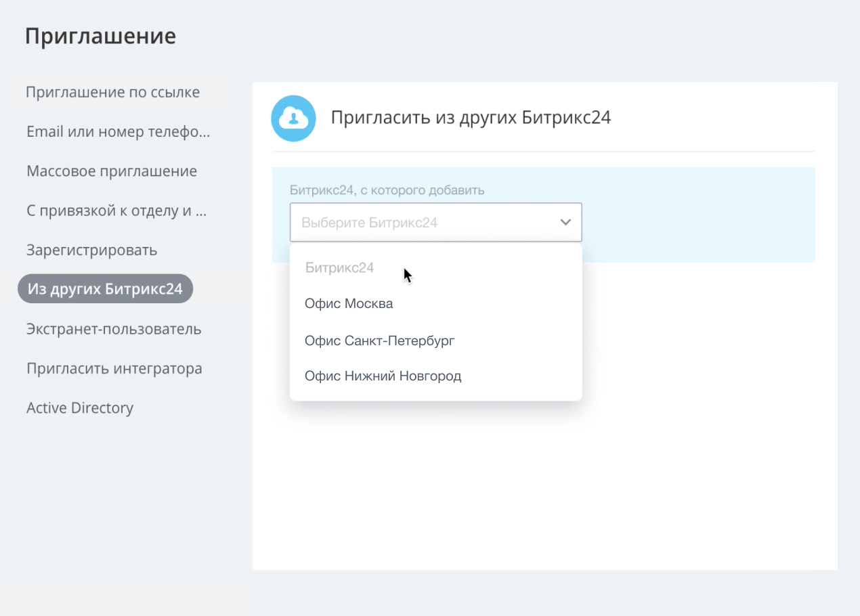Click the dropdown chevron arrow

click(565, 222)
